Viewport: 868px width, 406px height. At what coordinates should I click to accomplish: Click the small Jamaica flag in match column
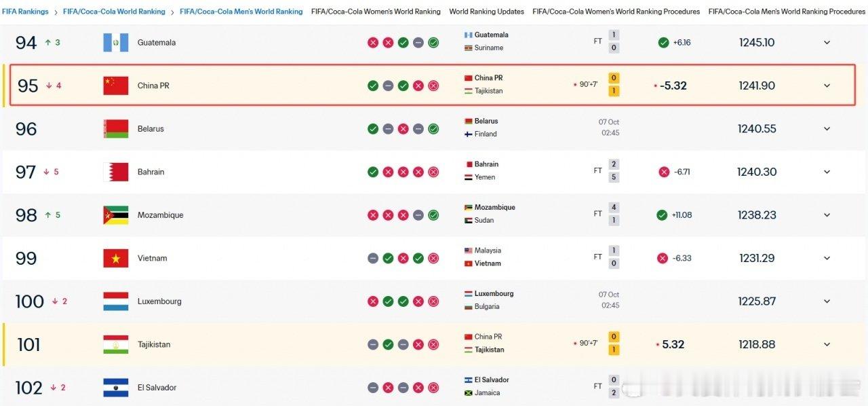point(468,393)
